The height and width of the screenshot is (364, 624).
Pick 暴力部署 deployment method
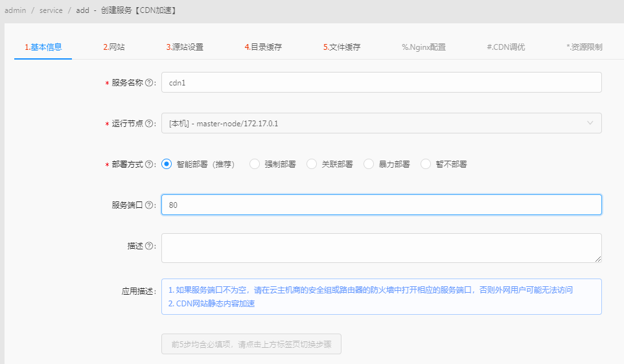369,165
